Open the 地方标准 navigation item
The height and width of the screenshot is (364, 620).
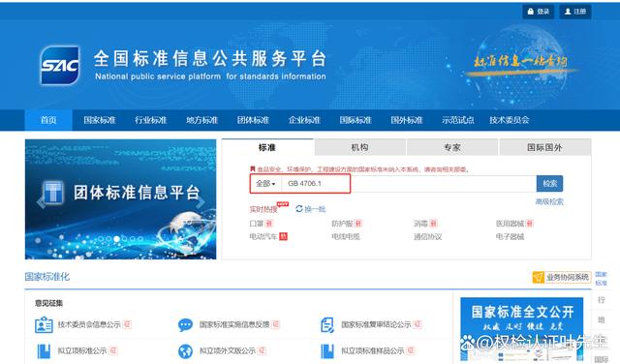click(x=202, y=120)
